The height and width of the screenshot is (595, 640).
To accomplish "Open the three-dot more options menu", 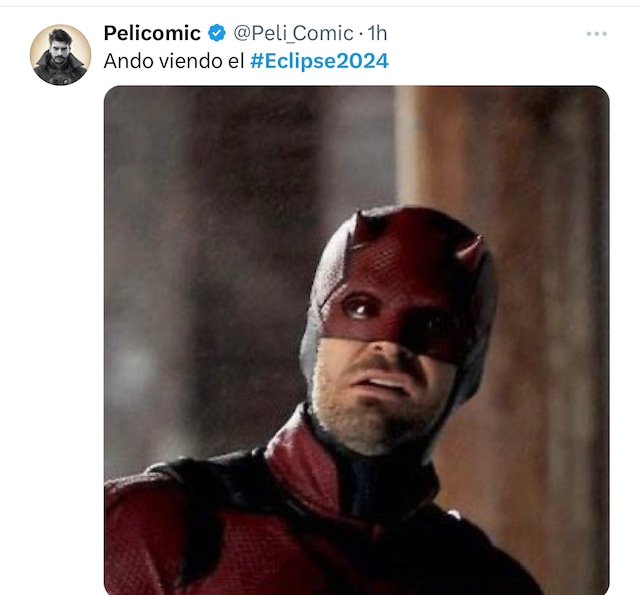I will click(x=597, y=34).
